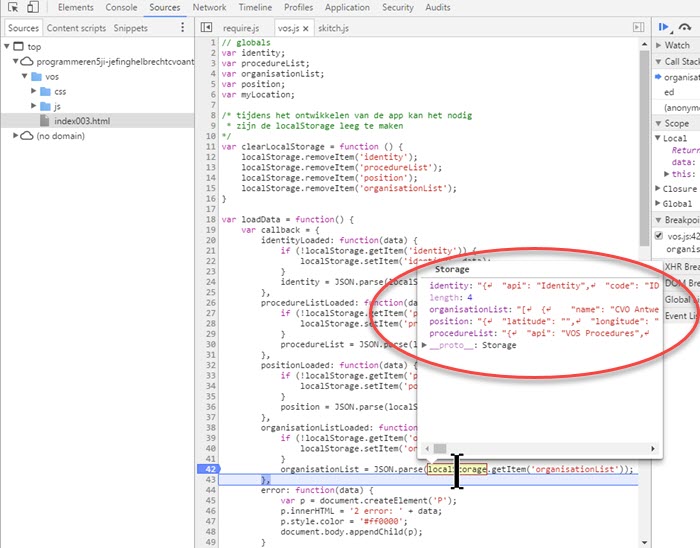This screenshot has width=700, height=548.
Task: Uncheck the vos.js:42 breakpoint checkbox
Action: point(658,236)
